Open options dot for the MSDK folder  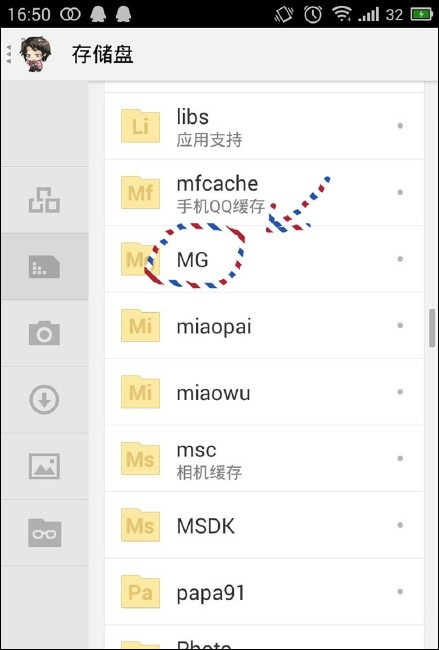click(400, 525)
